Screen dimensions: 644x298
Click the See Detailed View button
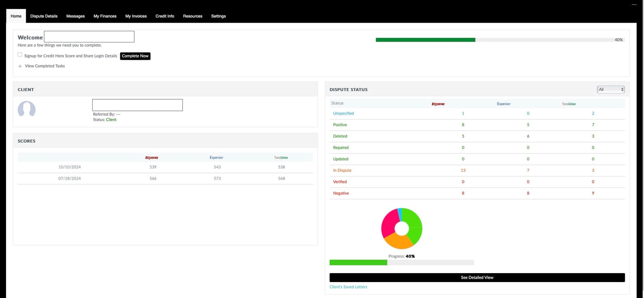click(477, 277)
